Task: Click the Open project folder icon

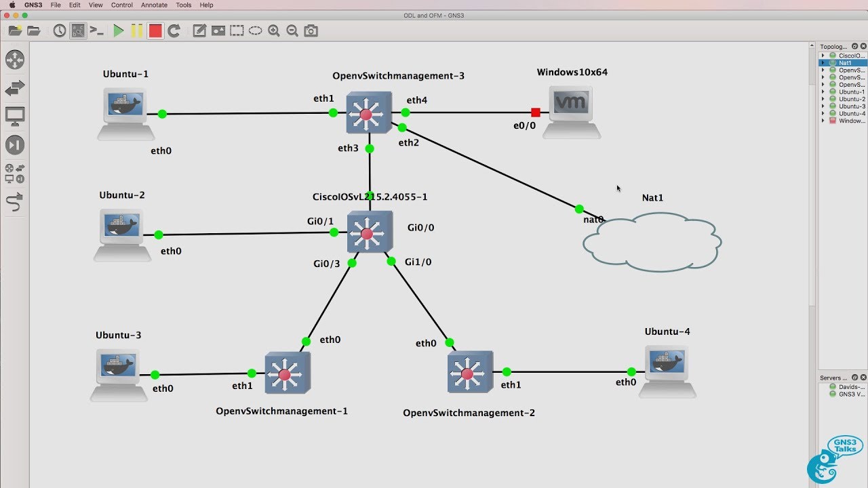Action: pos(34,30)
